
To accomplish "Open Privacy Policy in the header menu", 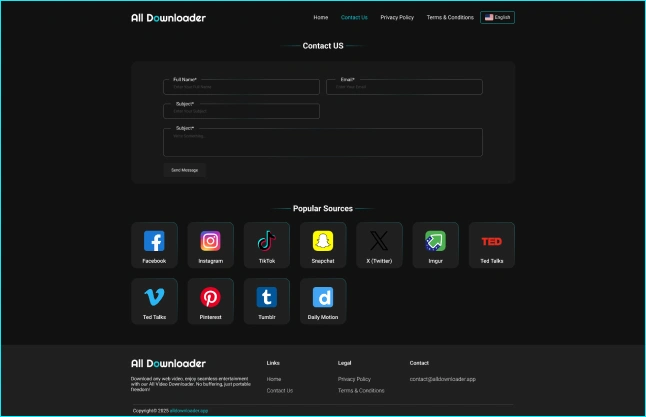I will pos(397,17).
